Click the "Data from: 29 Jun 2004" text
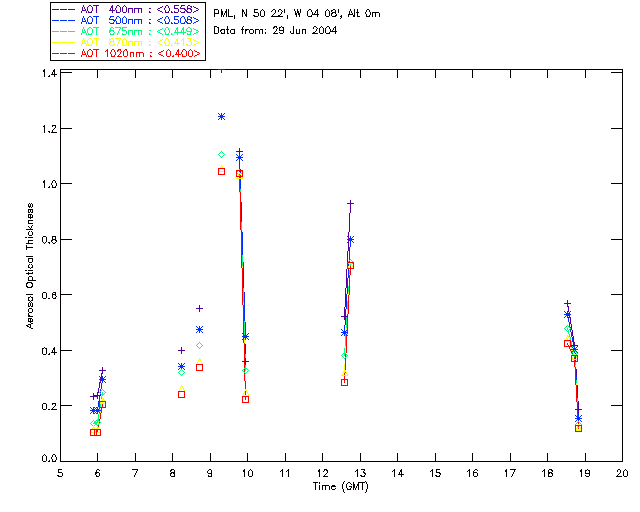The width and height of the screenshot is (640, 512). tap(275, 31)
